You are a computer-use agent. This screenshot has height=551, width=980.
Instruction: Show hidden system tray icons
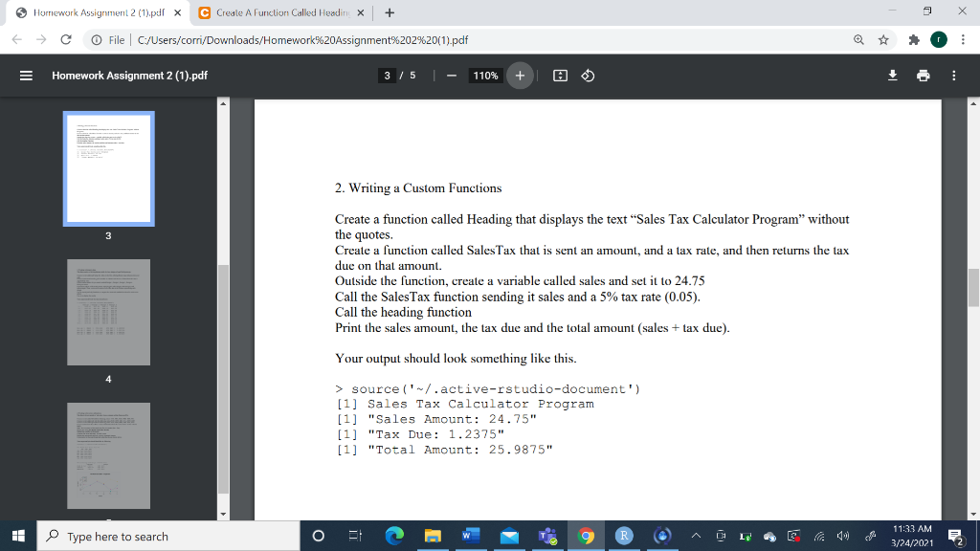pos(696,536)
